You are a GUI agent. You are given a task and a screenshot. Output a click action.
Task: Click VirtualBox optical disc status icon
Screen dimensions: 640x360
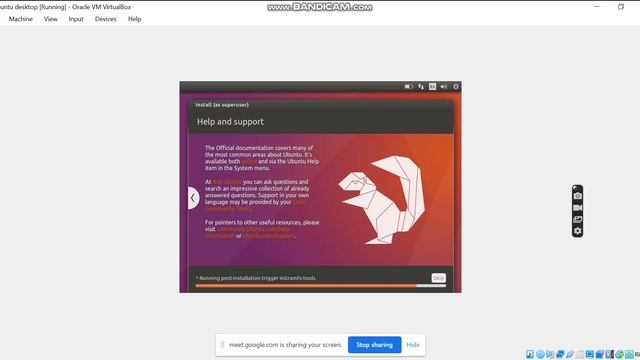[540, 354]
